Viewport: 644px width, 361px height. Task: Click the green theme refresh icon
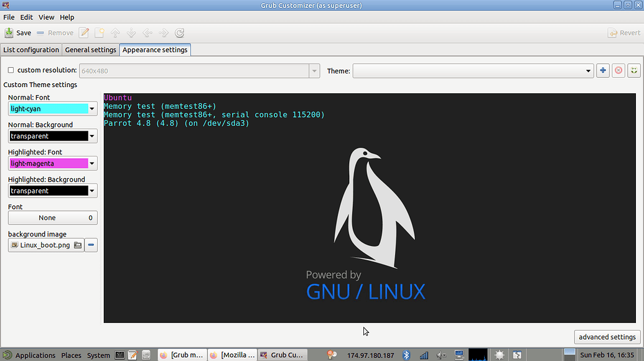(x=634, y=70)
